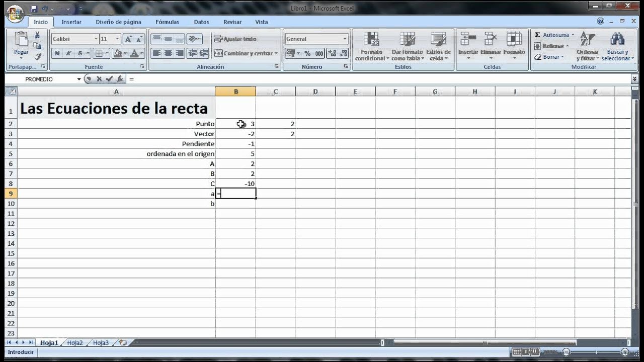This screenshot has height=362, width=644.
Task: Confirm formula entry with checkmark
Action: tap(109, 79)
